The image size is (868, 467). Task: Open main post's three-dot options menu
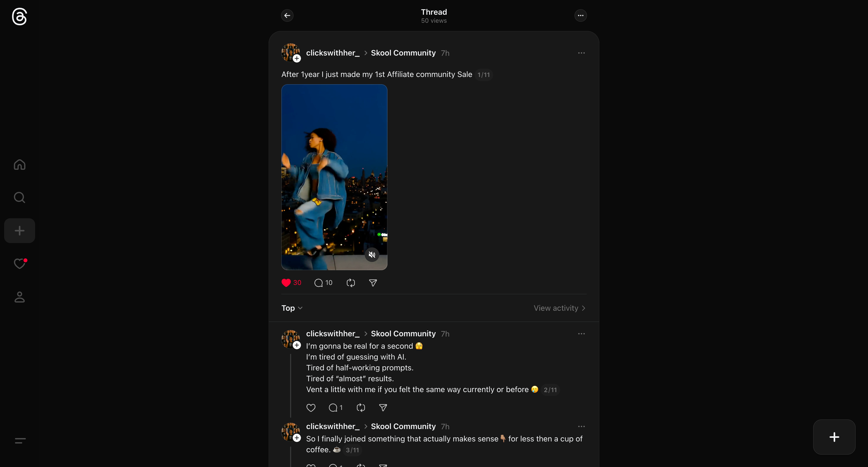(x=581, y=53)
